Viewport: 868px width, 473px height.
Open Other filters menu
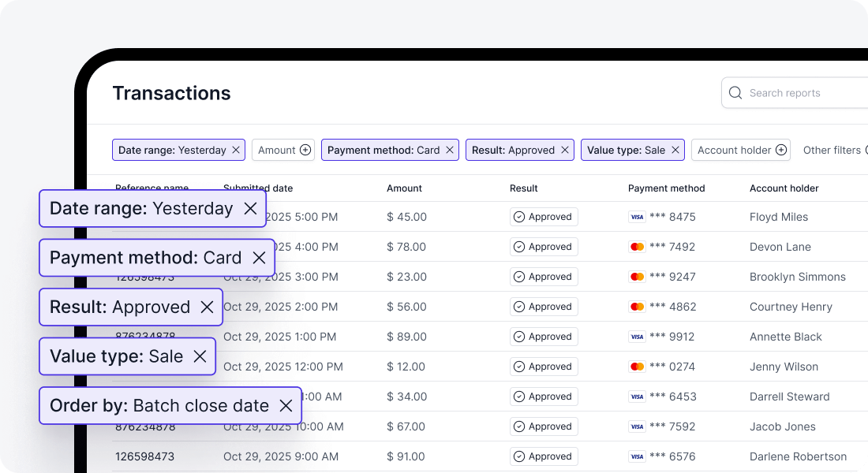(834, 150)
